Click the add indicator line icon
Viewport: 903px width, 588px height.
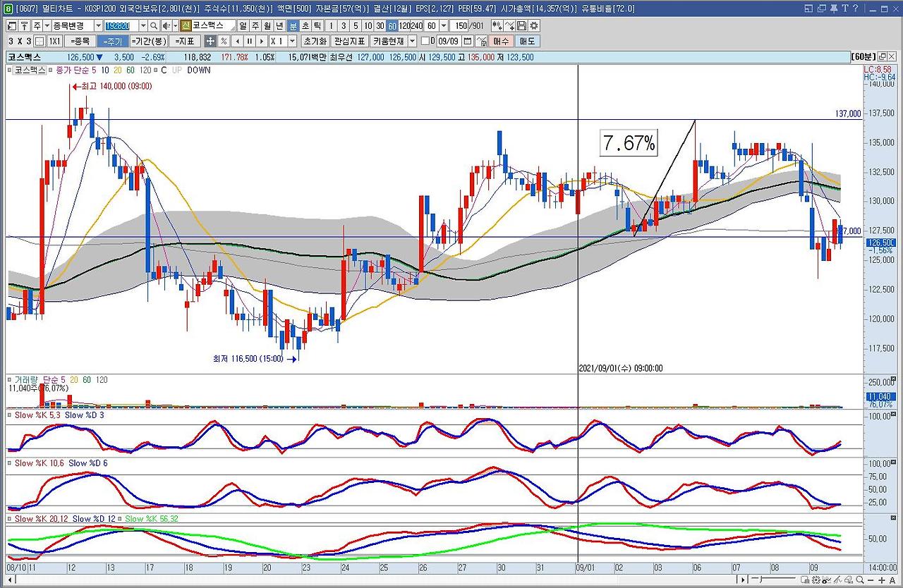509,26
